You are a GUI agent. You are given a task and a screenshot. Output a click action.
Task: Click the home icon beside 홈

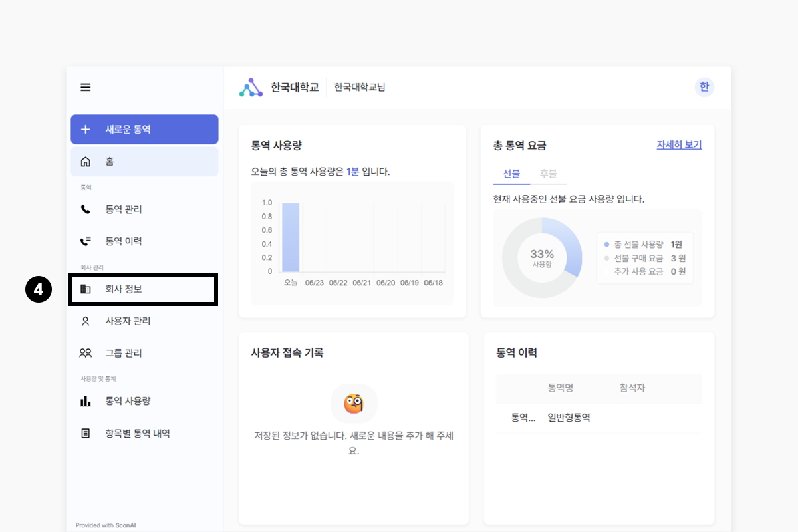85,161
